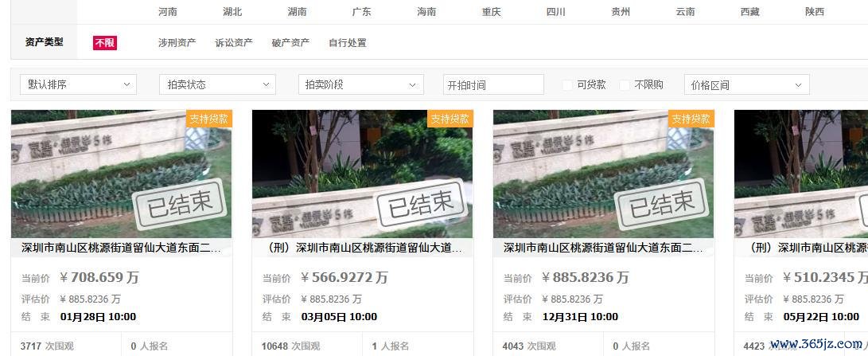Screen dimensions: 868x356
Task: Choose asset type 涉刑资产
Action: pyautogui.click(x=177, y=43)
